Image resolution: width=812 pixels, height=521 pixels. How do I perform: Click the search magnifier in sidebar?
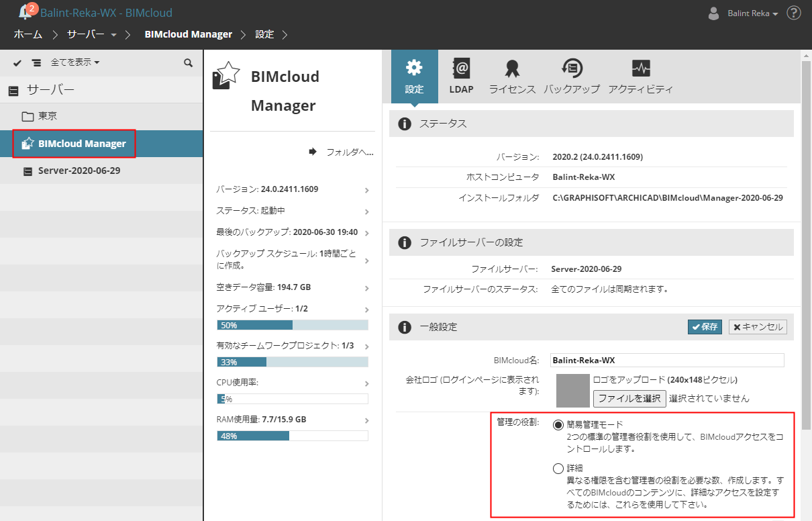coord(189,62)
